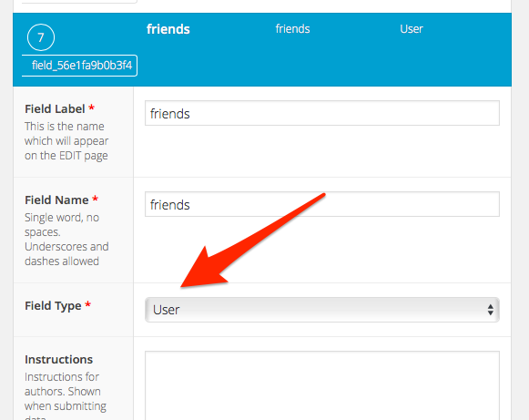Click the Field Type heading text
The image size is (529, 420).
click(53, 306)
